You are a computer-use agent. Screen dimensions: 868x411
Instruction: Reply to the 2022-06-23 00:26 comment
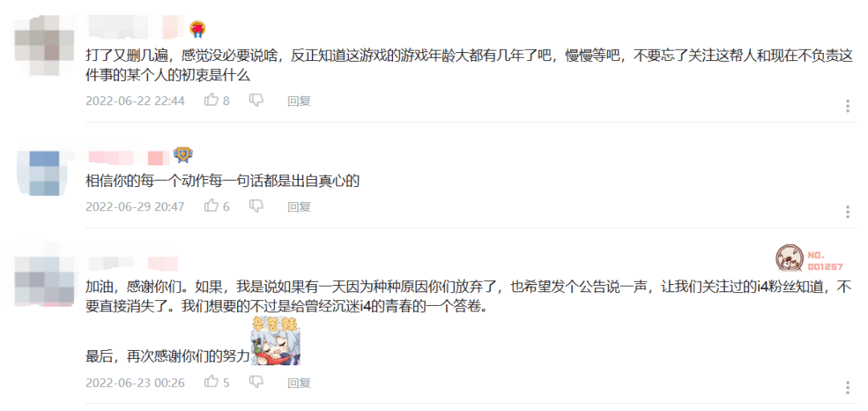[x=299, y=382]
